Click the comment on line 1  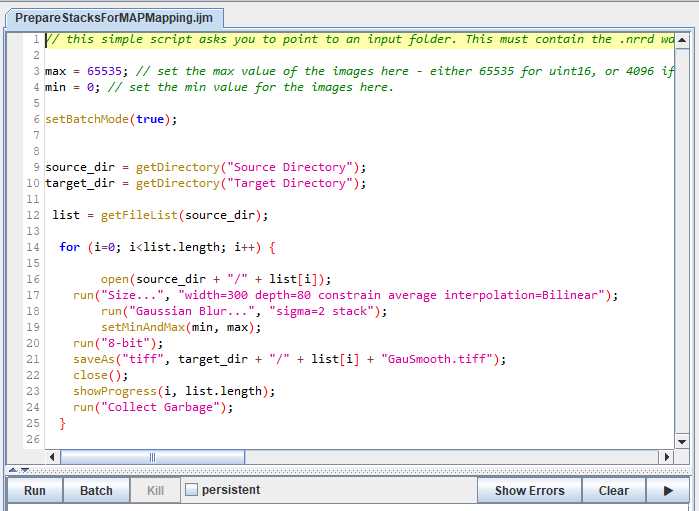point(359,40)
